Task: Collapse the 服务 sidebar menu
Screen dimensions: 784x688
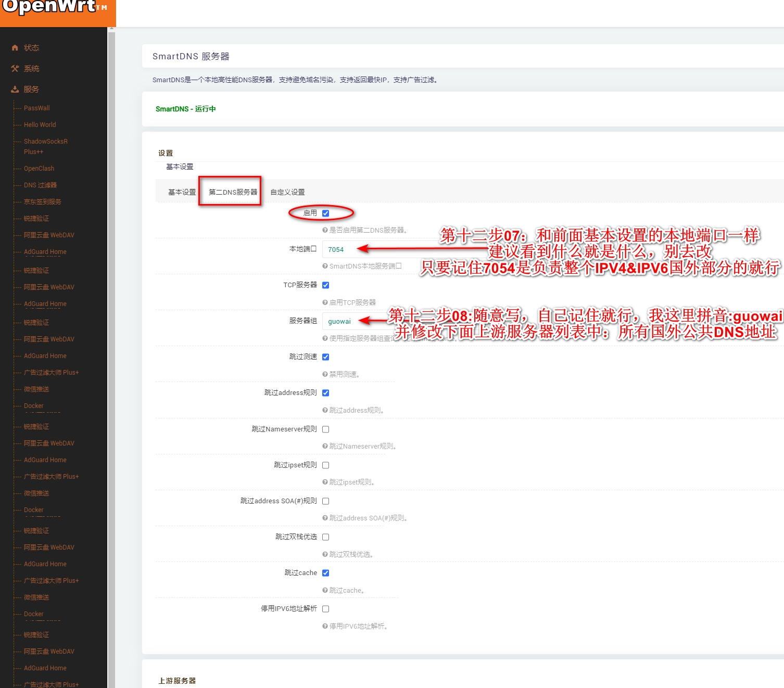Action: pyautogui.click(x=31, y=90)
